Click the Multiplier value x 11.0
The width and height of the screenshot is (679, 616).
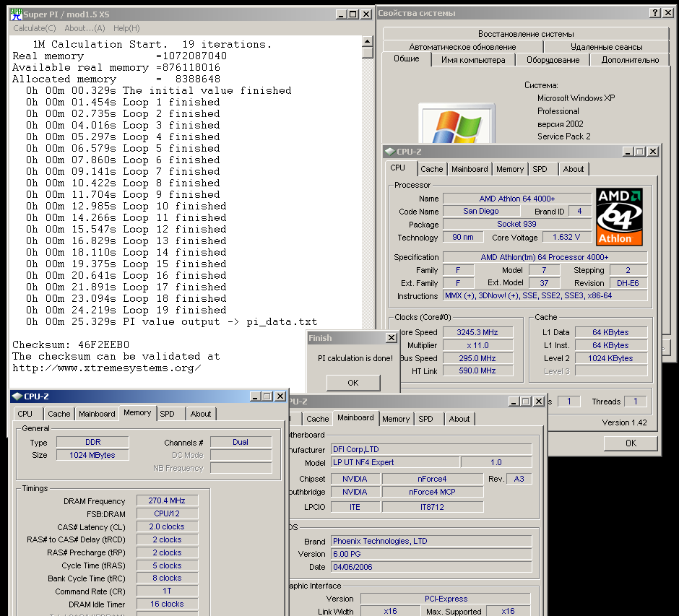[477, 345]
